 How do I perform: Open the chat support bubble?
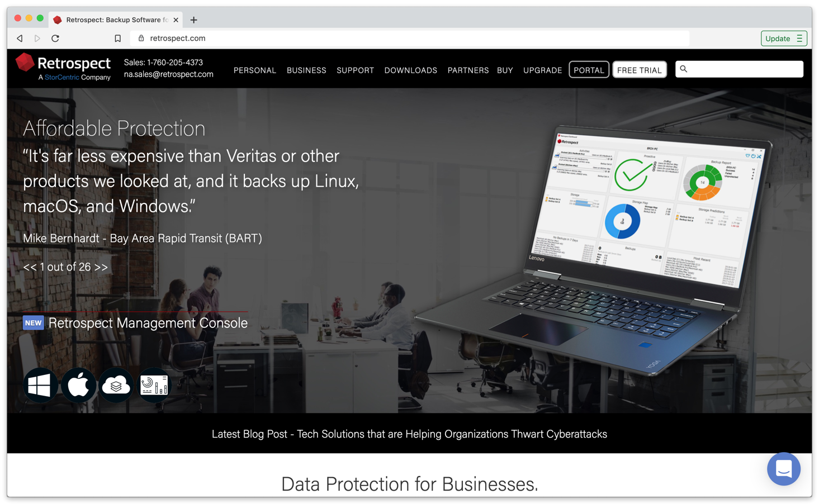783,469
